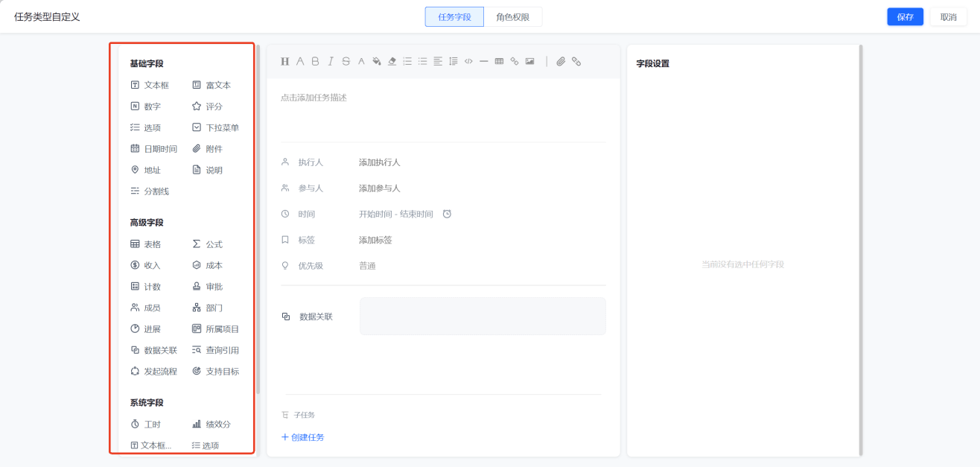Click the gray 数据关联 input box
980x467 pixels.
483,317
